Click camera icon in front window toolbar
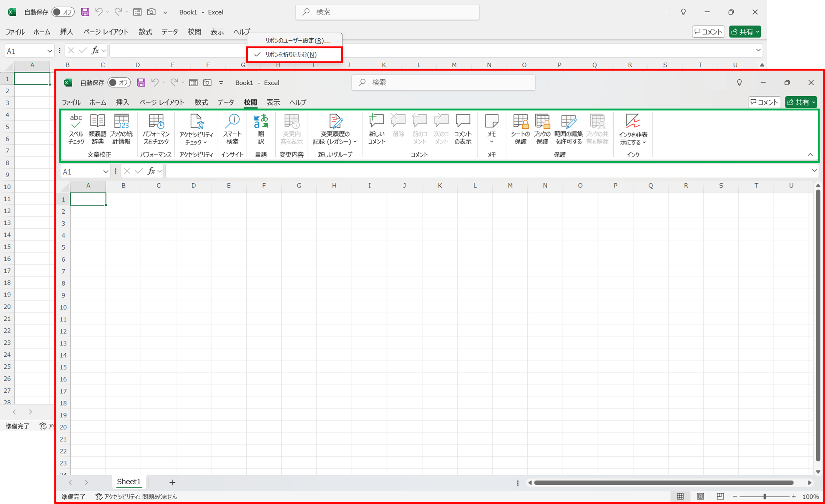825x504 pixels. (x=207, y=82)
